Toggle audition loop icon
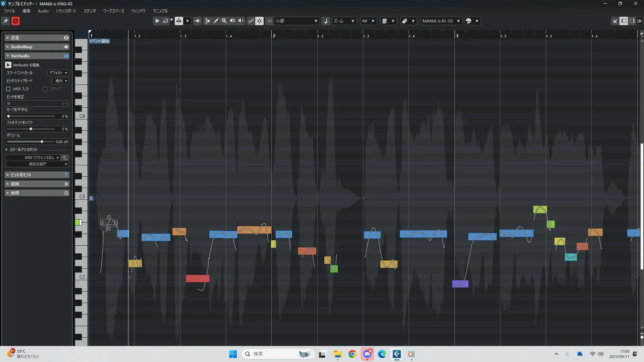644x362 pixels. point(165,21)
